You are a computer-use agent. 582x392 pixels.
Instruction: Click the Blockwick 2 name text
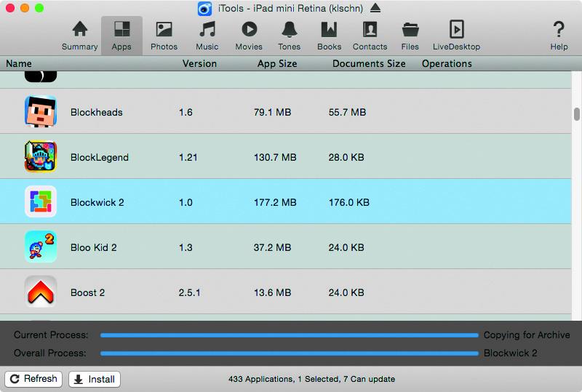[97, 202]
